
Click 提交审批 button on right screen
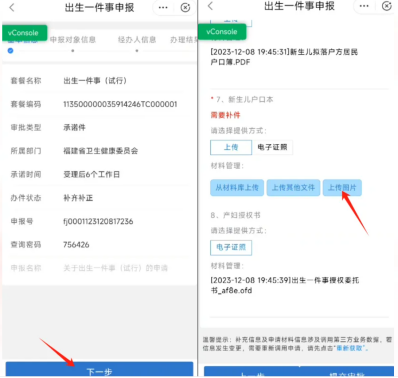[x=347, y=372]
